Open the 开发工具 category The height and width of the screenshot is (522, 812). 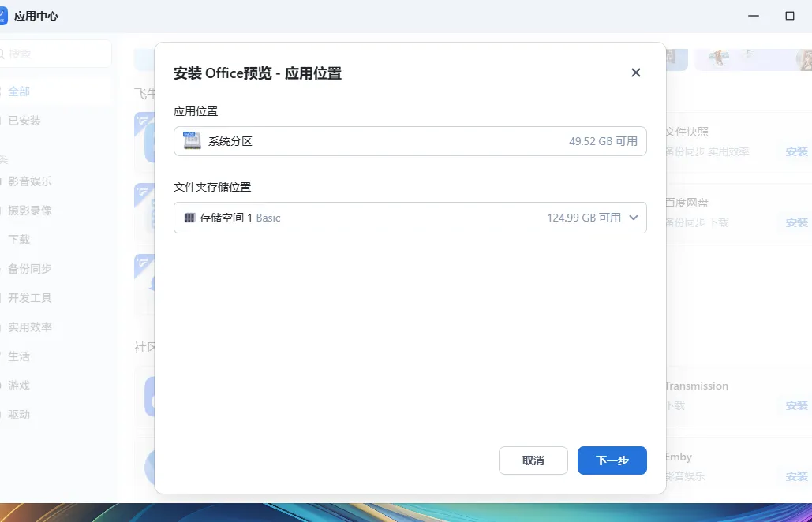(x=30, y=298)
